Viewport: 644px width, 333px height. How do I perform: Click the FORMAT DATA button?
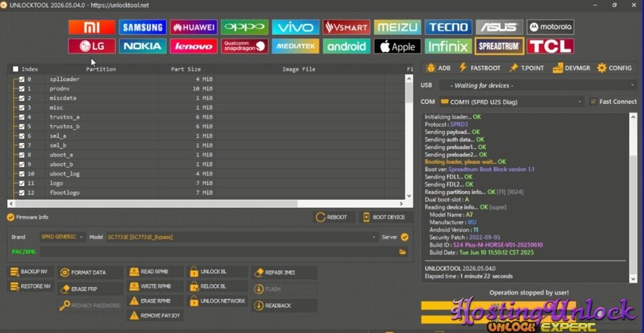point(90,272)
